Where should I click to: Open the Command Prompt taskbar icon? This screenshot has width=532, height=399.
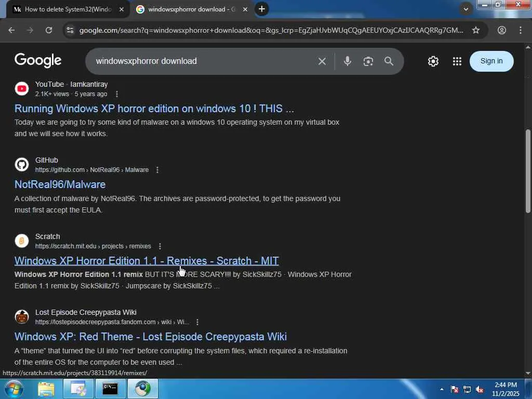110,389
